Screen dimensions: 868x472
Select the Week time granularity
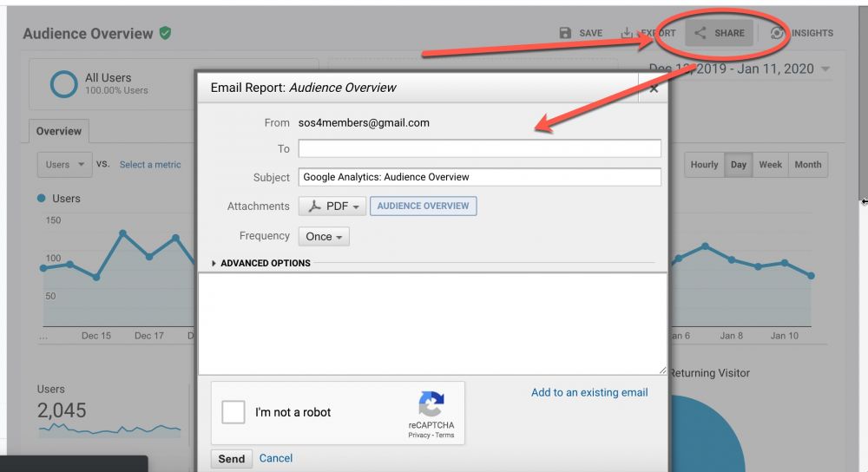point(770,165)
